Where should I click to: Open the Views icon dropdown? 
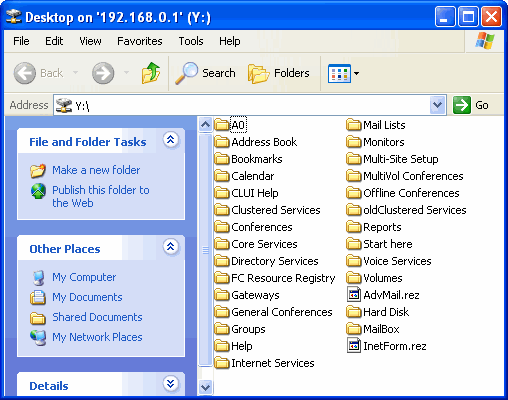click(x=343, y=73)
